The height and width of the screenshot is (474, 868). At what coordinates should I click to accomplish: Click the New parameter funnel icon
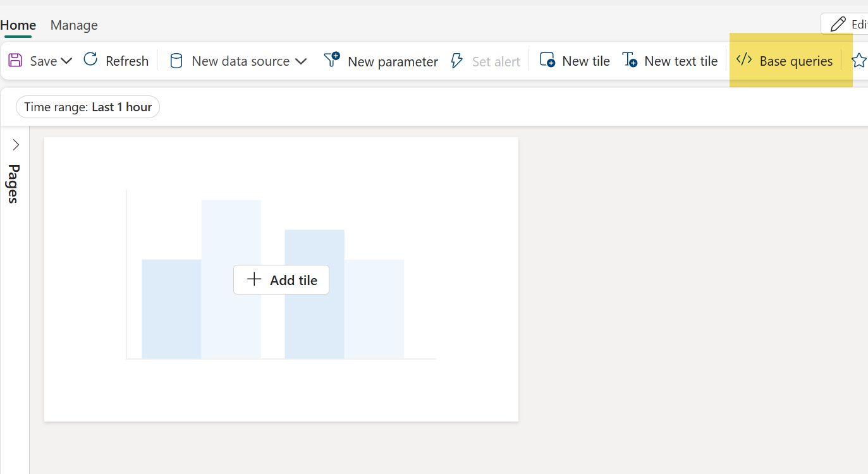[332, 60]
